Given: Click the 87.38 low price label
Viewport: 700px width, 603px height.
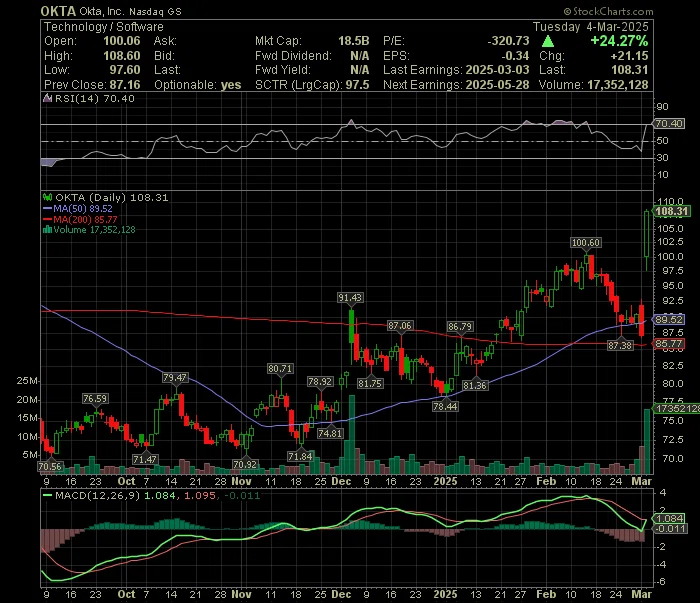Looking at the screenshot, I should coord(620,345).
